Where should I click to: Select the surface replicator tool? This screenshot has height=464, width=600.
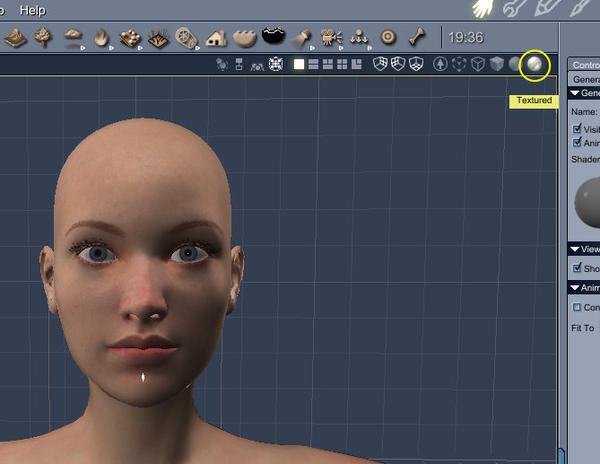click(130, 39)
